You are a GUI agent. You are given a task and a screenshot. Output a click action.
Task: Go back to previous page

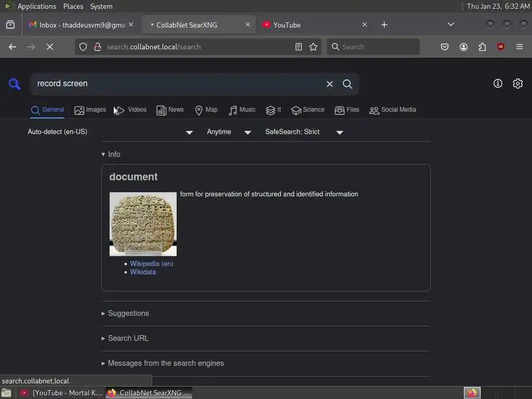coord(12,47)
